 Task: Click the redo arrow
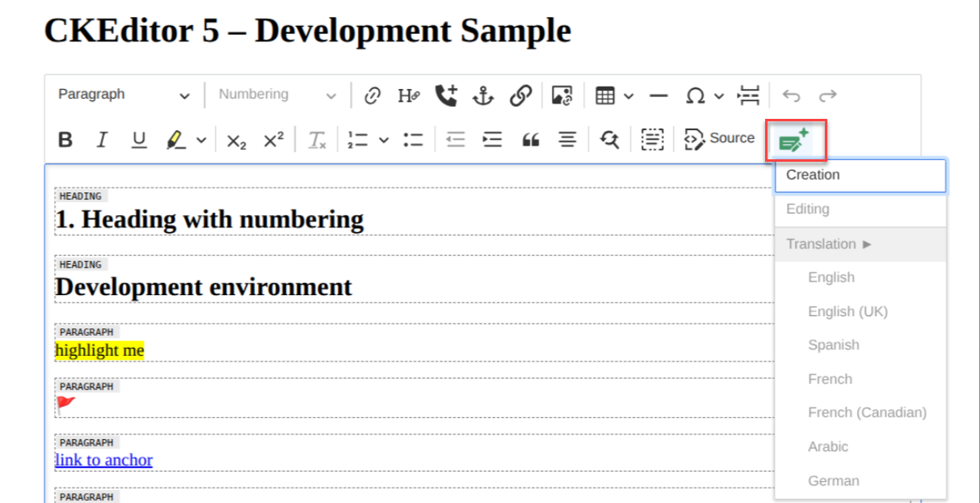[x=827, y=95]
